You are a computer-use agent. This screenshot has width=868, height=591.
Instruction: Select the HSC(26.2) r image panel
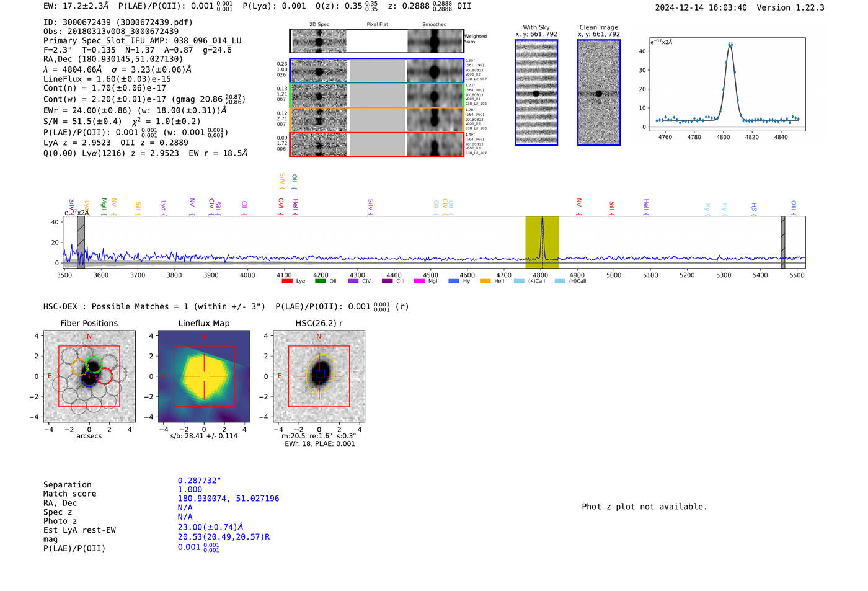[319, 376]
